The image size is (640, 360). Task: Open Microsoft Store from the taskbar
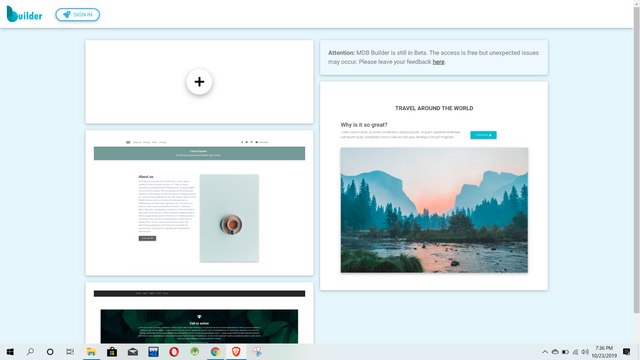point(112,352)
